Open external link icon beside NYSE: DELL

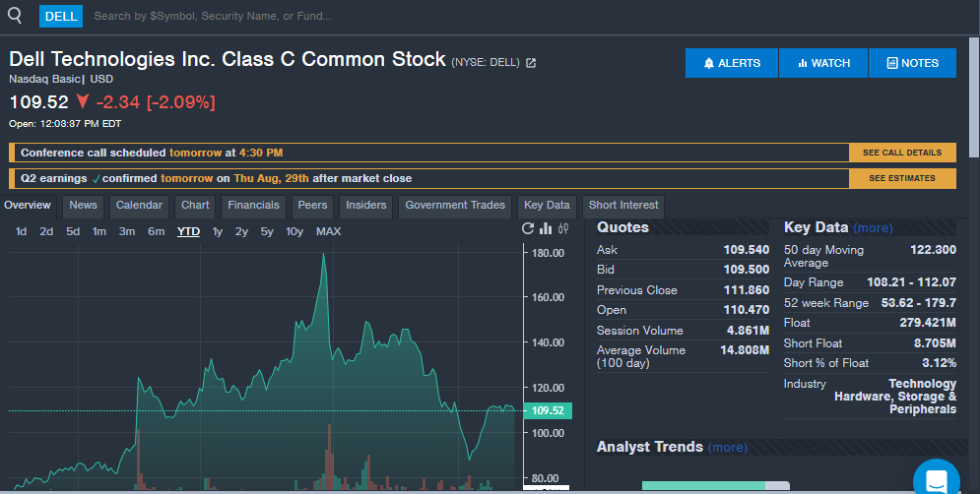point(531,63)
